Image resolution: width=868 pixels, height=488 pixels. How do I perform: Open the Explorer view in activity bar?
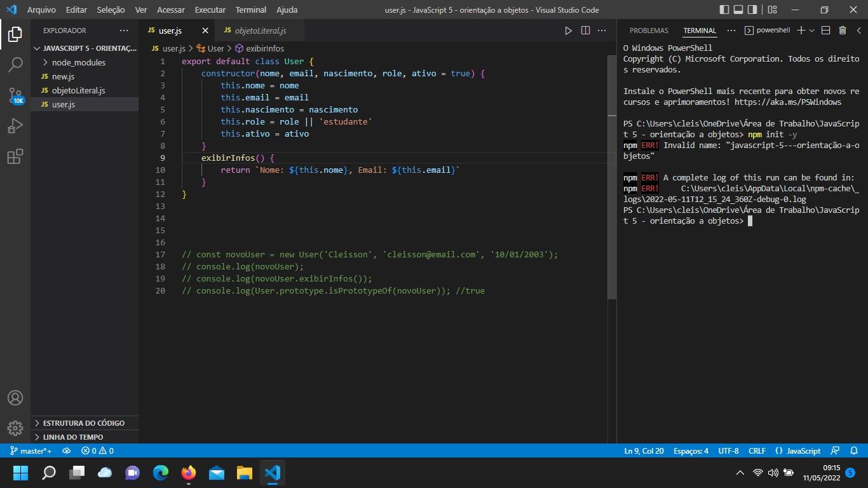click(x=15, y=34)
